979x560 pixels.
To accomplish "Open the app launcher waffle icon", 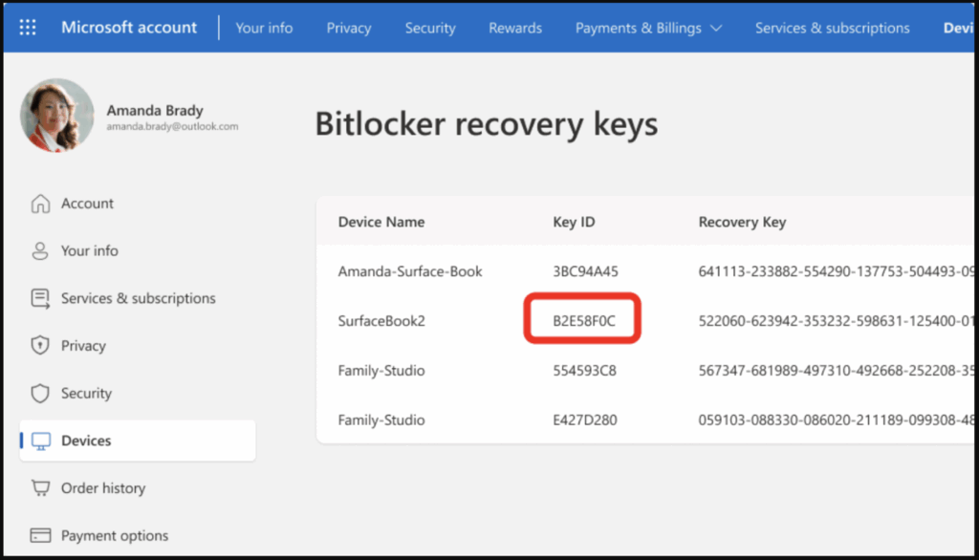I will click(27, 27).
